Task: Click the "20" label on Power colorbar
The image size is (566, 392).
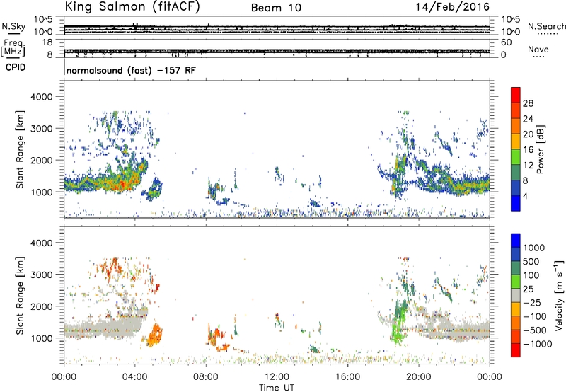Action: tap(528, 134)
